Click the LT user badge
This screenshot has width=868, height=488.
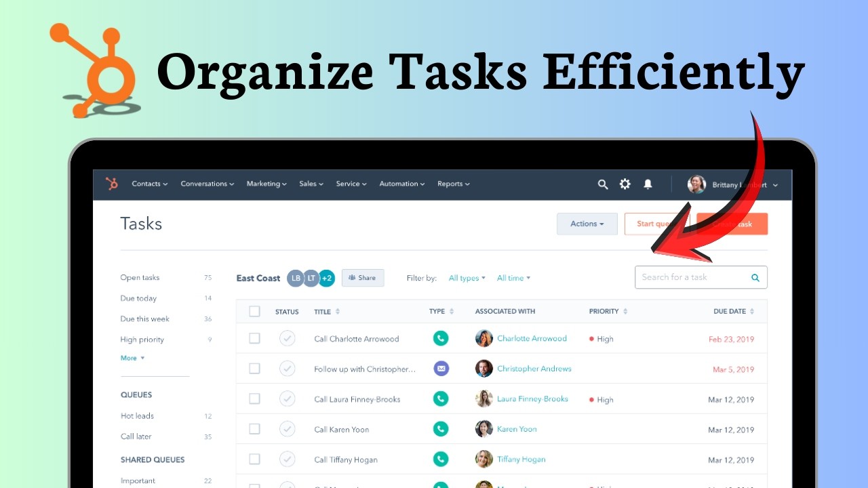point(311,278)
